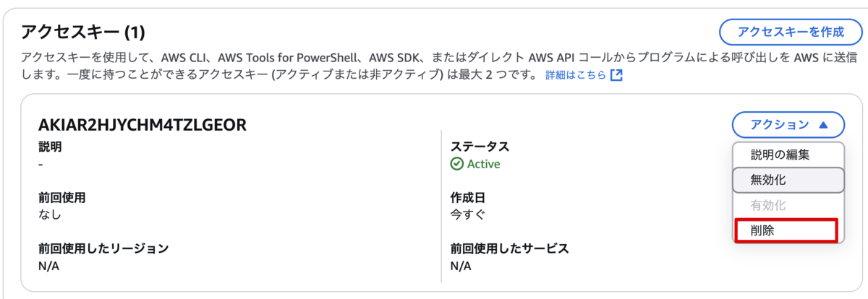Collapse the アクション dropdown menu
The width and height of the screenshot is (868, 299).
tap(788, 124)
